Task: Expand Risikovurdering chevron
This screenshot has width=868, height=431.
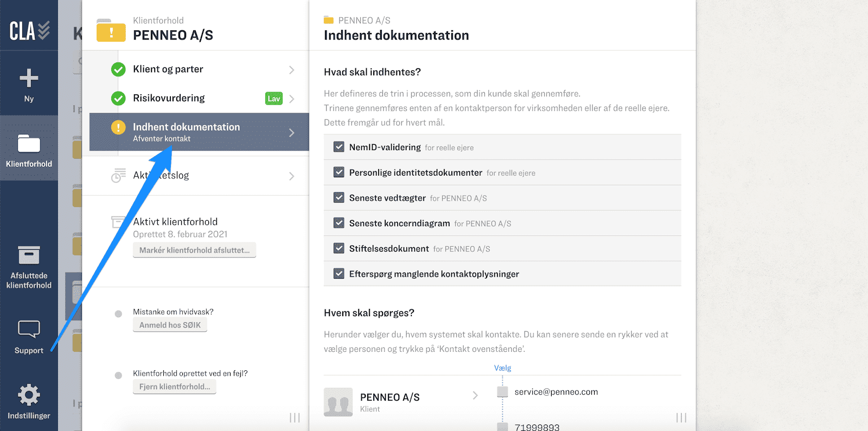Action: click(292, 99)
